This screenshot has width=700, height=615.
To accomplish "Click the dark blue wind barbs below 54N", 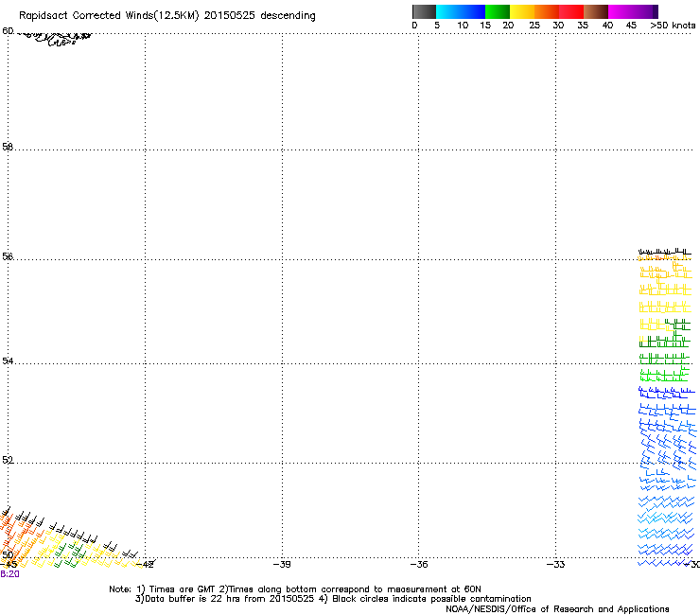I will (x=667, y=393).
